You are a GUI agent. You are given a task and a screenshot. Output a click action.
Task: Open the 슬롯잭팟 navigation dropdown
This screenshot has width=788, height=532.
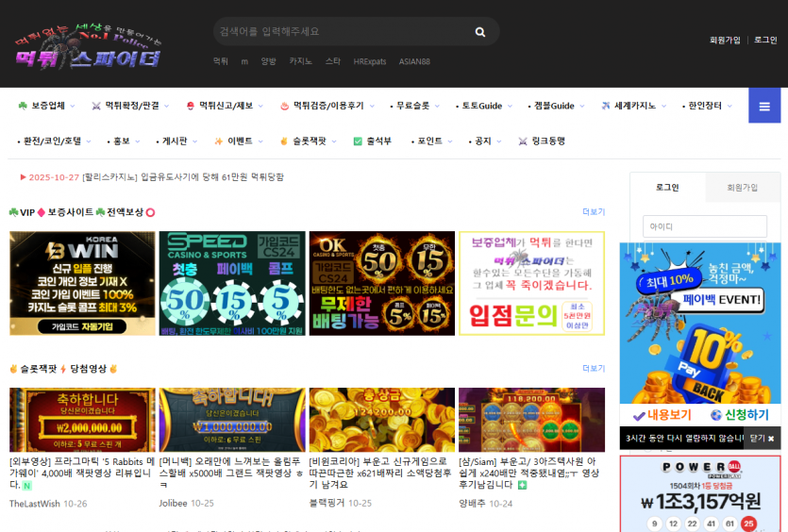[308, 141]
